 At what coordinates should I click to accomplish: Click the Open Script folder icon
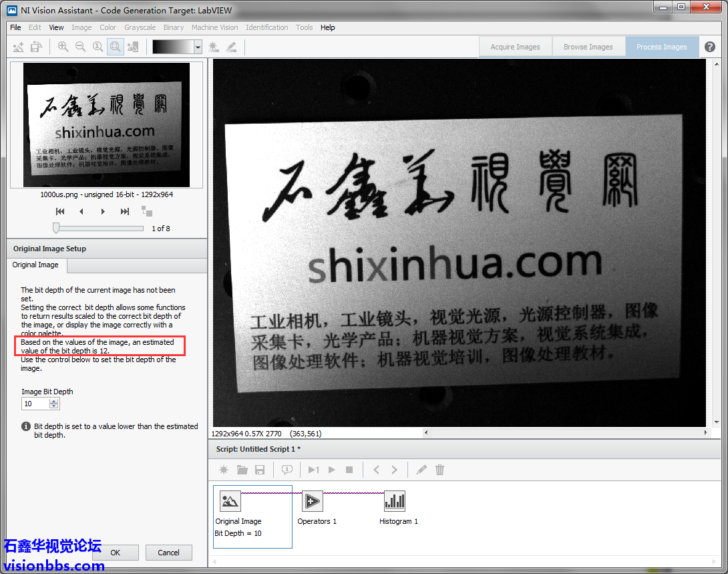(242, 470)
